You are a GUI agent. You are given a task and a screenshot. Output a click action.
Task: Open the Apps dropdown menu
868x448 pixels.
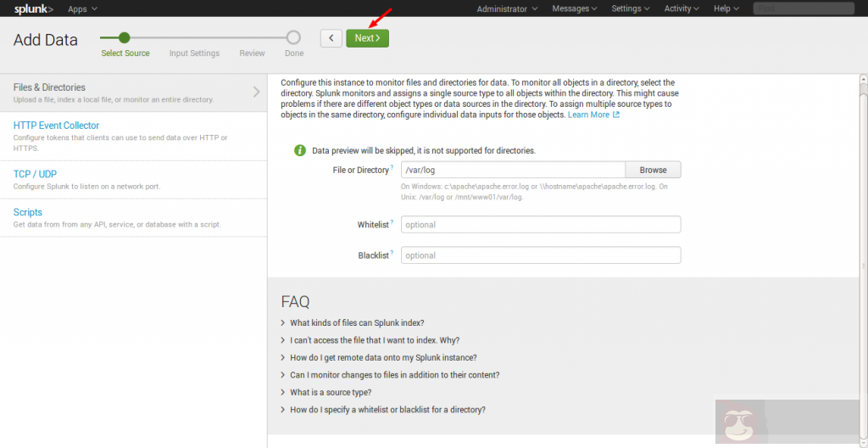(x=82, y=8)
